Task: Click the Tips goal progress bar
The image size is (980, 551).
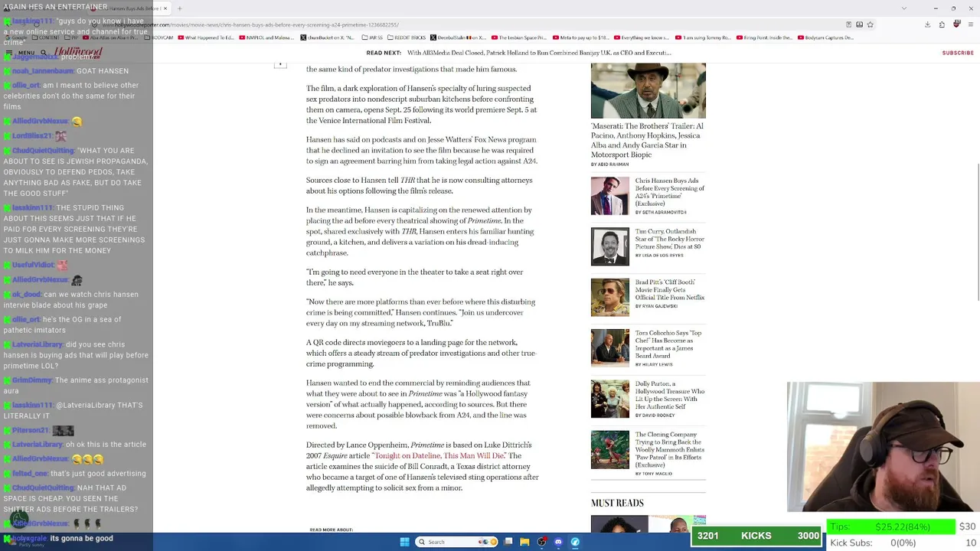Action: tap(891, 527)
